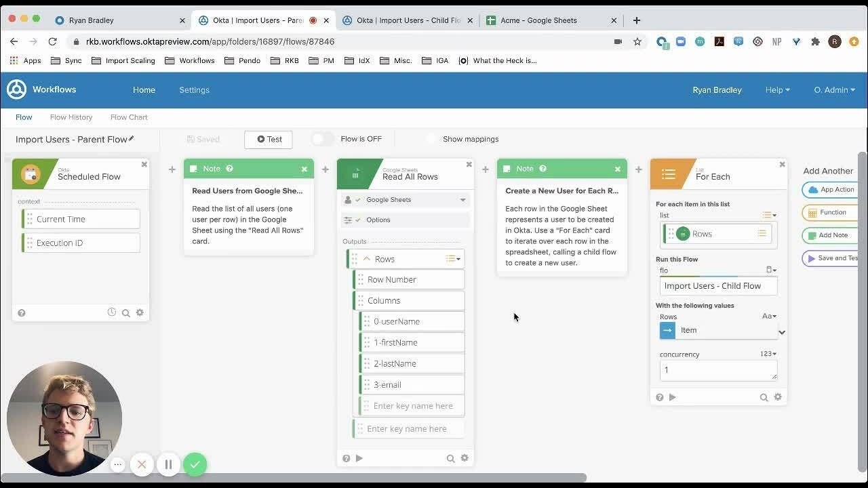Click the edit pencil next to flow name
The height and width of the screenshot is (488, 868).
(x=132, y=139)
